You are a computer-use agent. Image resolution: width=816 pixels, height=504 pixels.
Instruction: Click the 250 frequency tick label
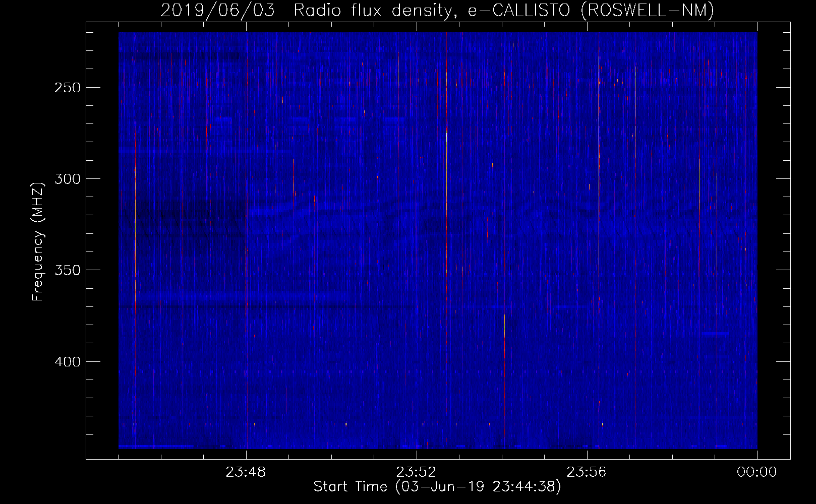point(68,88)
